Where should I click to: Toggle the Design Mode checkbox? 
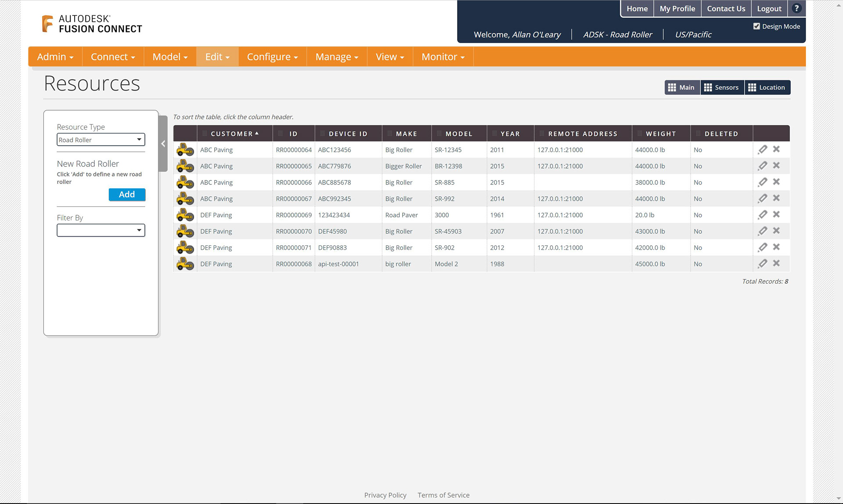click(757, 26)
